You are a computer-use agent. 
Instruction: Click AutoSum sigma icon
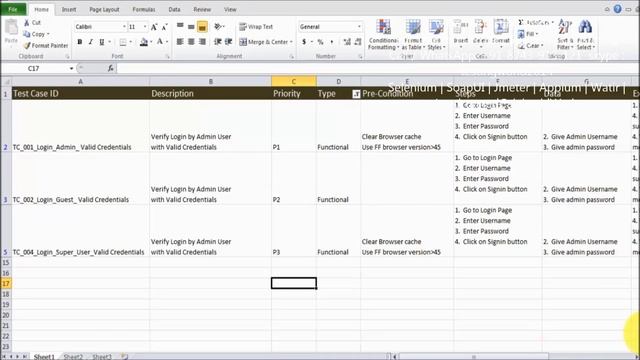click(521, 22)
